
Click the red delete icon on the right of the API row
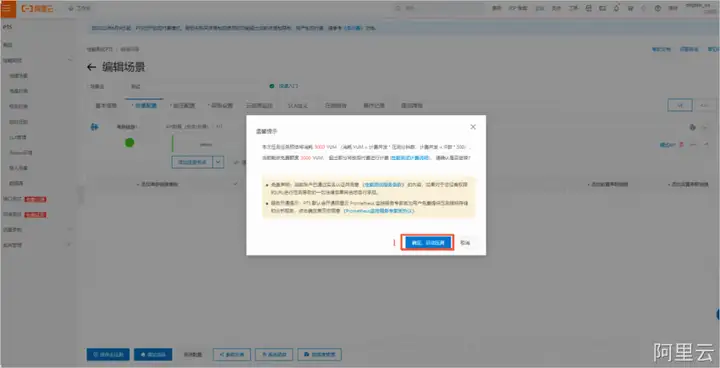(682, 145)
